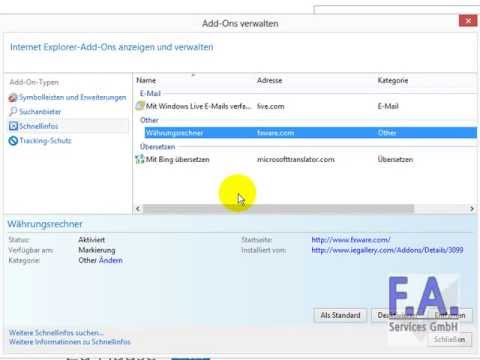Click the Suchanbieter magnifier icon
Image resolution: width=480 pixels, height=360 pixels.
pos(13,111)
